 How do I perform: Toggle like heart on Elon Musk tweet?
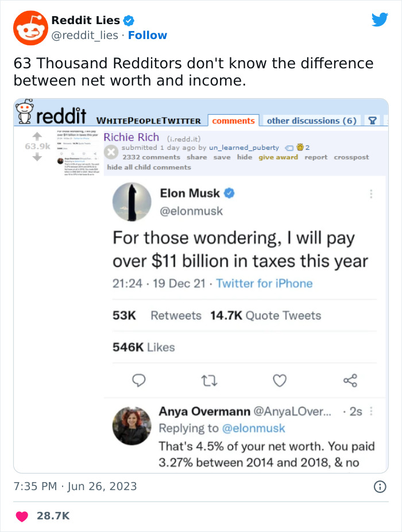tap(279, 380)
